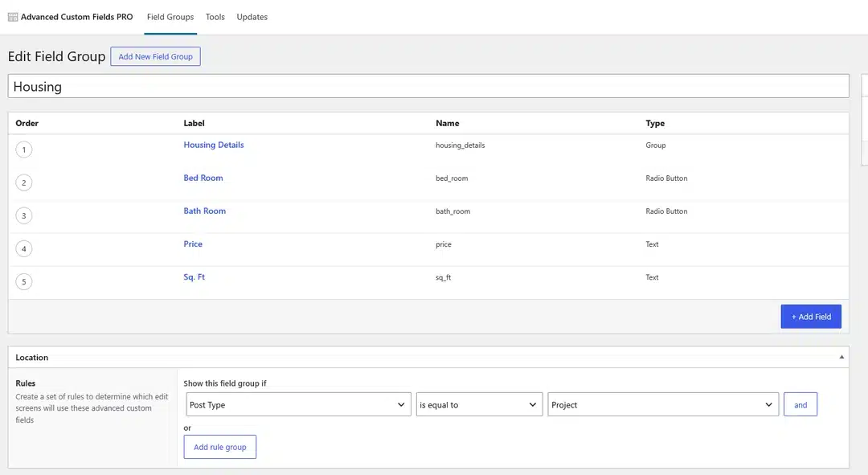Click the order handle number 2
Screen dimensions: 868x475
(24, 182)
